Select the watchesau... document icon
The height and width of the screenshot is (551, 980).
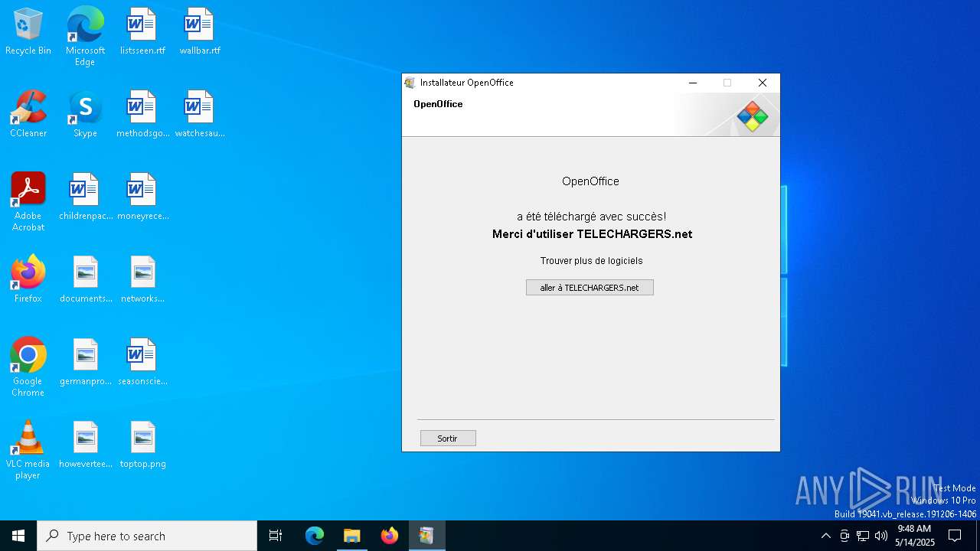[200, 115]
